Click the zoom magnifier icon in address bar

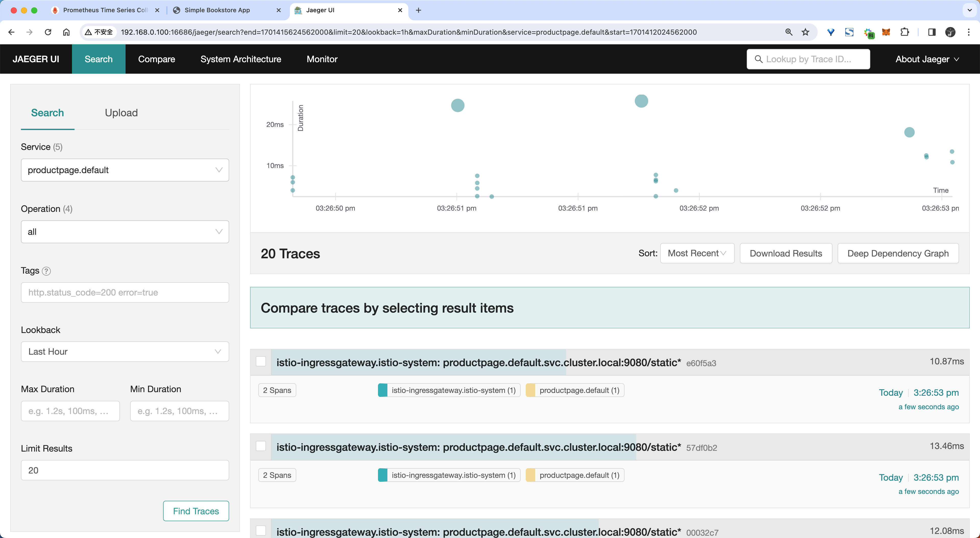[x=789, y=32]
